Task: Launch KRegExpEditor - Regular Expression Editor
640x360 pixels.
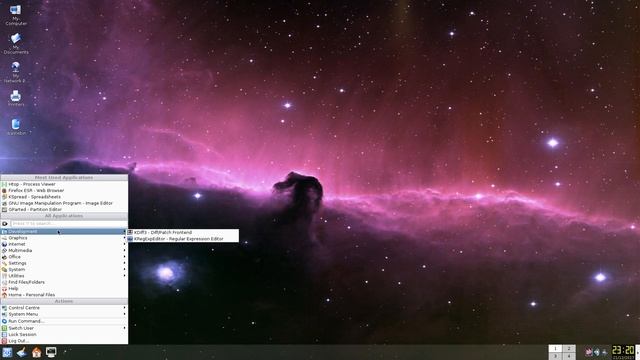Action: click(183, 239)
